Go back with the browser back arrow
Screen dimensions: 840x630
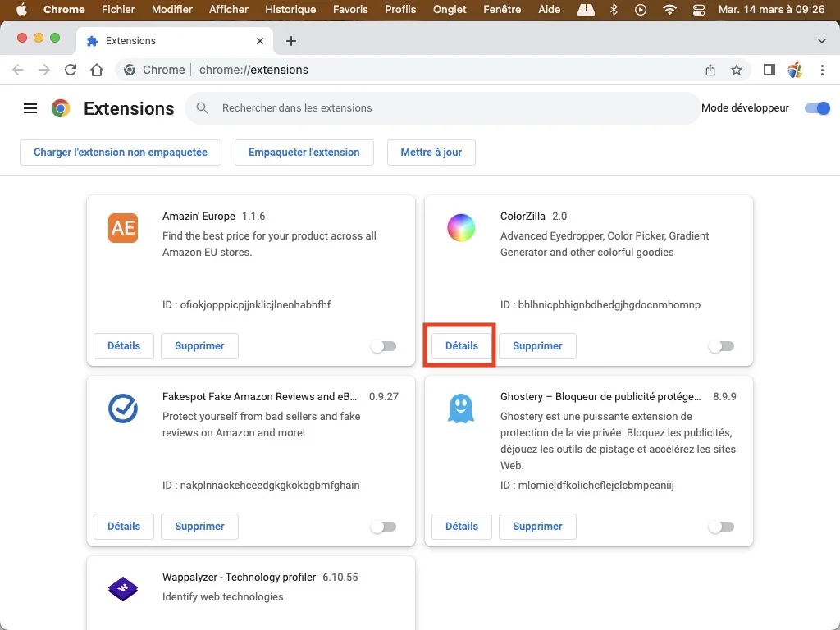(x=18, y=70)
